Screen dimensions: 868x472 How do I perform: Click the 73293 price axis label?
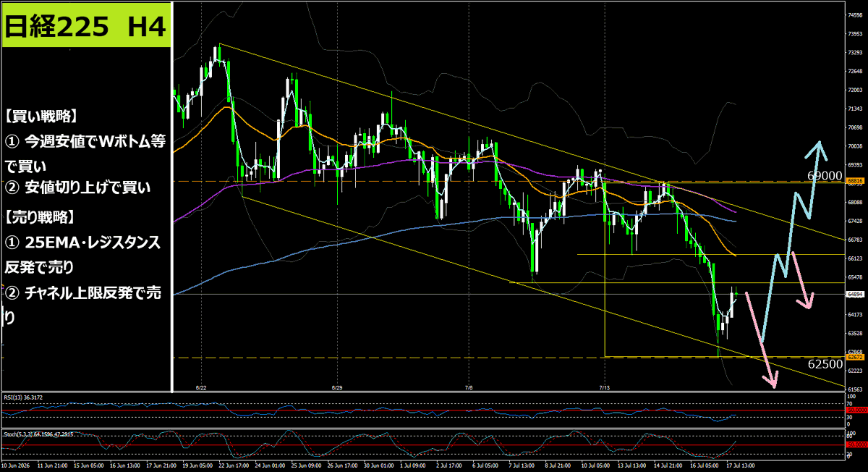coord(854,53)
